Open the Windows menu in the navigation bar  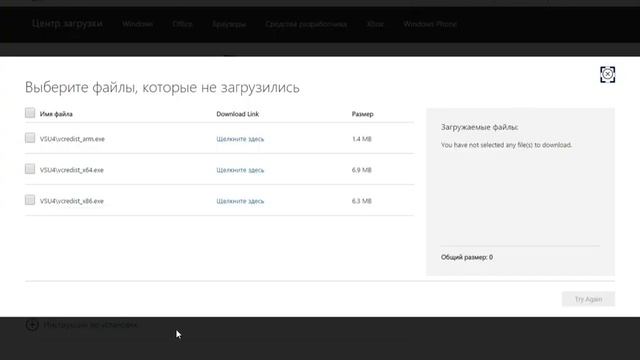(x=137, y=24)
